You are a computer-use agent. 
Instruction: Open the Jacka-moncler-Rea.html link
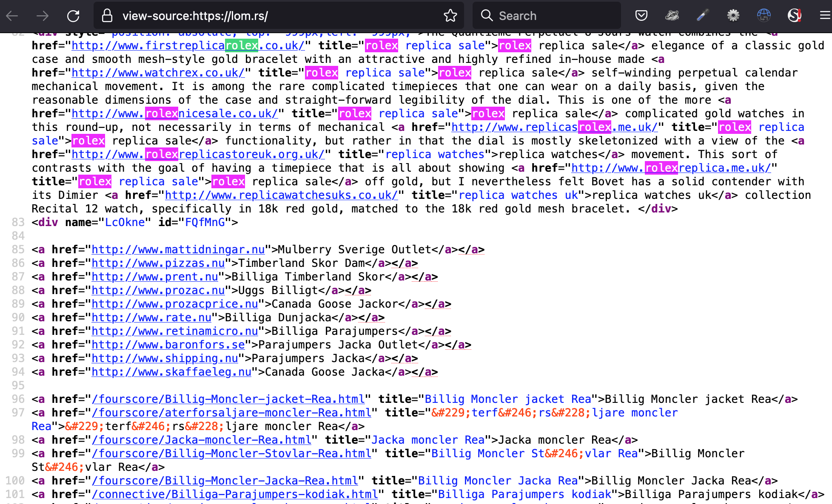coord(202,440)
